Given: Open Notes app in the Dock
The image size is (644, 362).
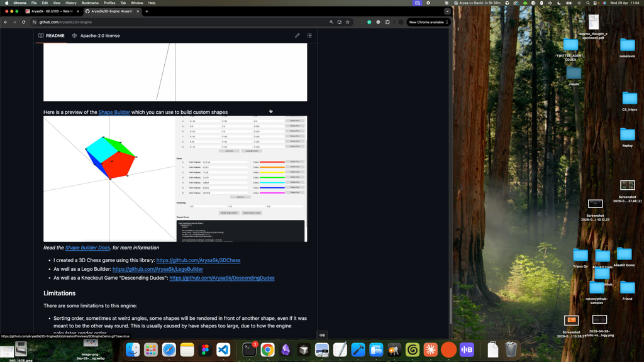Looking at the screenshot, I should 187,349.
